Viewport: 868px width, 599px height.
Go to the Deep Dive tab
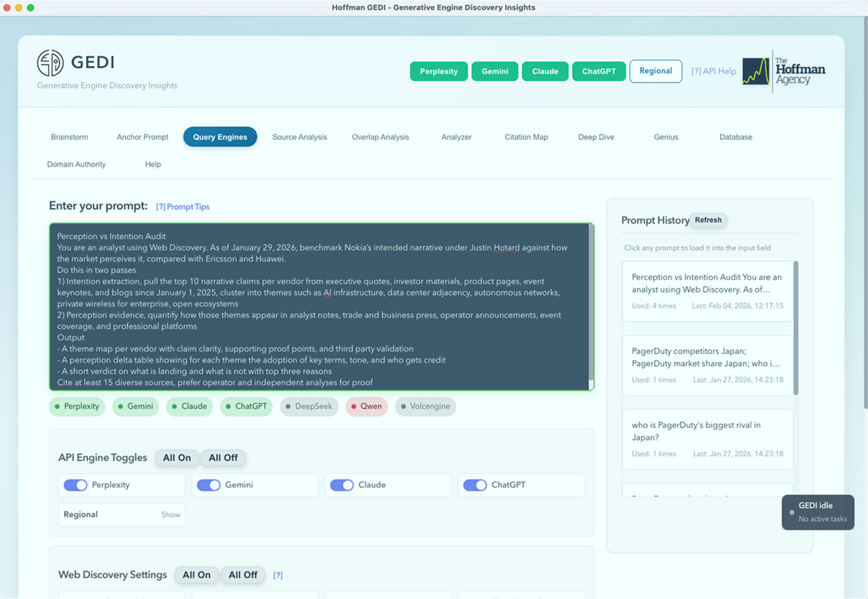596,137
